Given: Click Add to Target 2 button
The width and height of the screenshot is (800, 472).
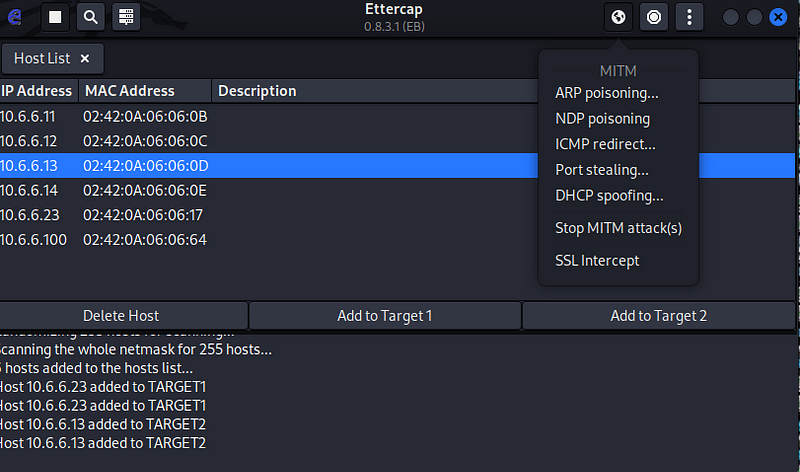Looking at the screenshot, I should coord(659,316).
